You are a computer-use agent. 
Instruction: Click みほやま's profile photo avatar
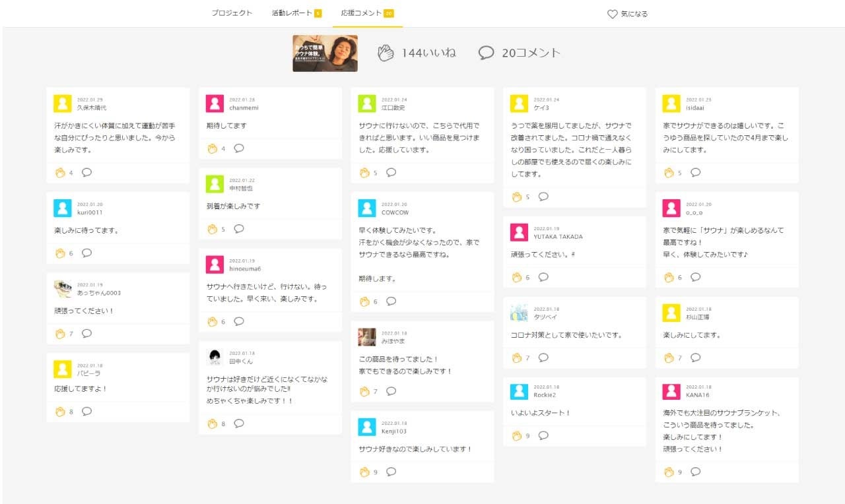[x=367, y=337]
